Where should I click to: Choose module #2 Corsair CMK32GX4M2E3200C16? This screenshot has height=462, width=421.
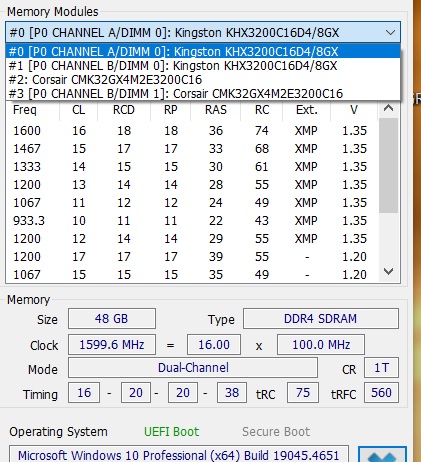click(x=203, y=80)
